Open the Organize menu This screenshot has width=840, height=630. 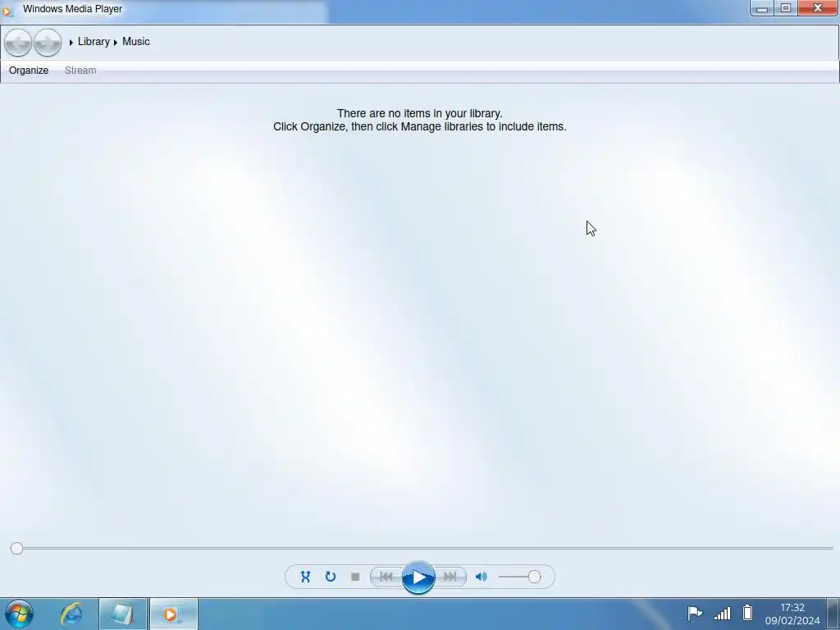coord(29,71)
